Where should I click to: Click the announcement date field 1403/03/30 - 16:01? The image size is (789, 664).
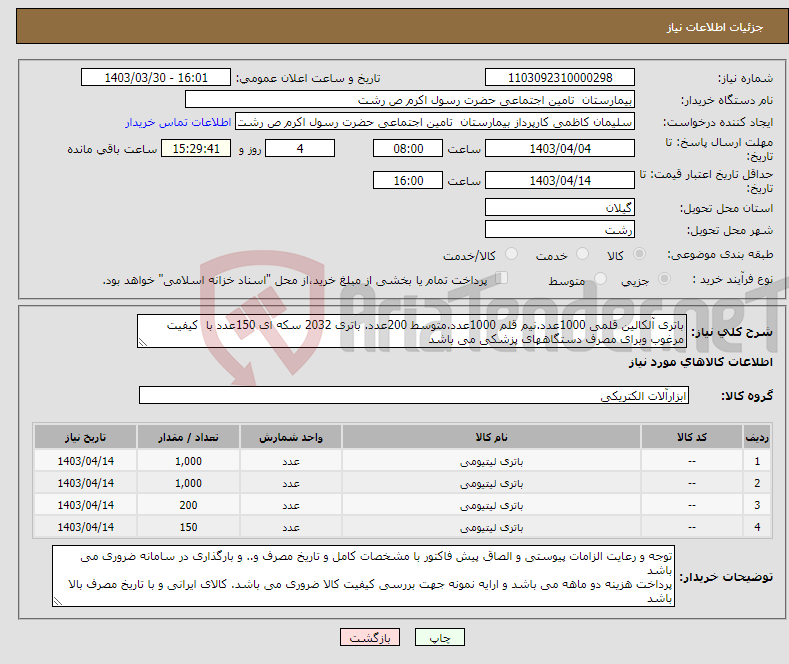click(155, 77)
